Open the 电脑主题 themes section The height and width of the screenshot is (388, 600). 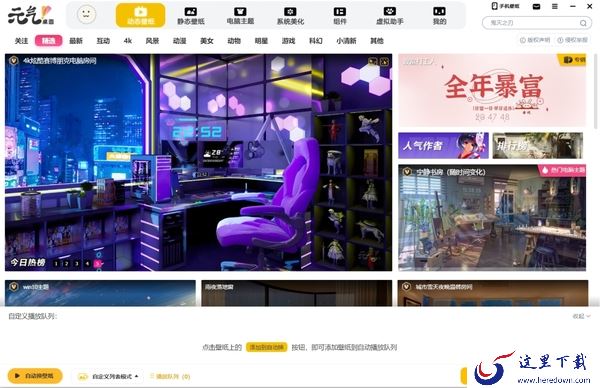(240, 16)
